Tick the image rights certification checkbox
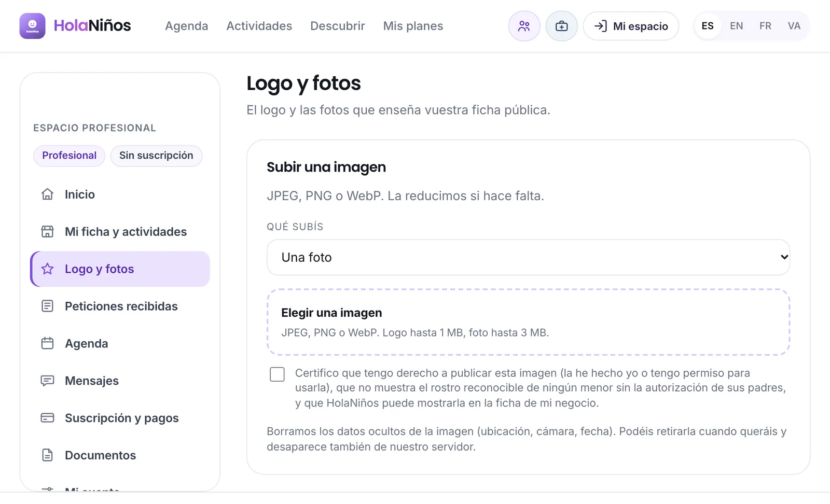Image resolution: width=830 pixels, height=504 pixels. (x=277, y=374)
